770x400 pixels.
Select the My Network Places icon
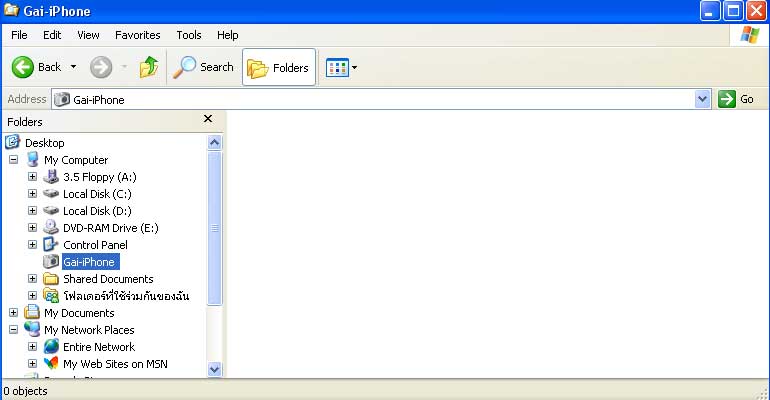click(32, 329)
